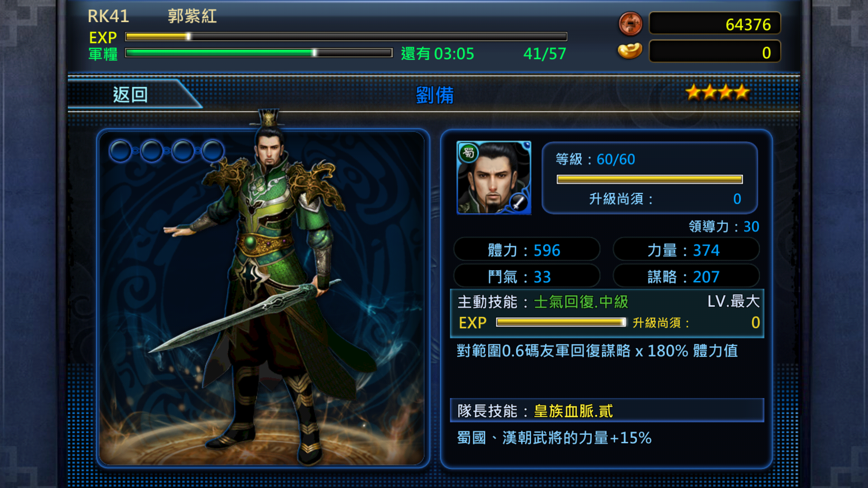
Task: Tap the gold ingot currency icon
Action: (x=630, y=51)
